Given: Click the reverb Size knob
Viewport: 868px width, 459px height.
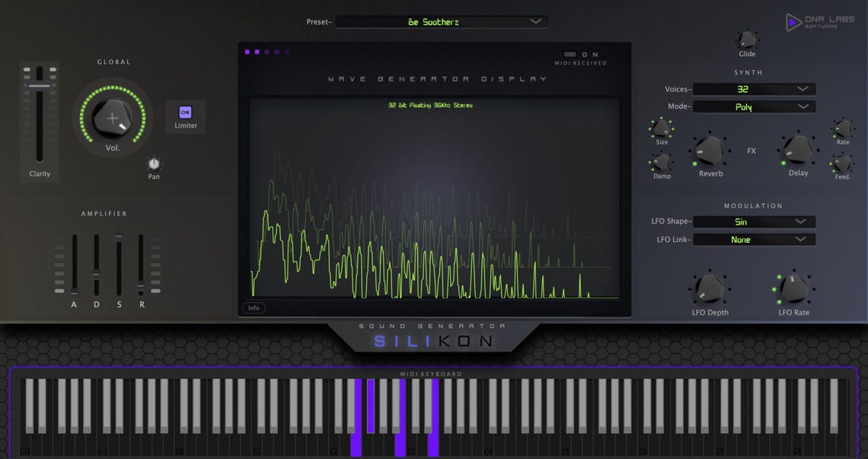Looking at the screenshot, I should [661, 129].
